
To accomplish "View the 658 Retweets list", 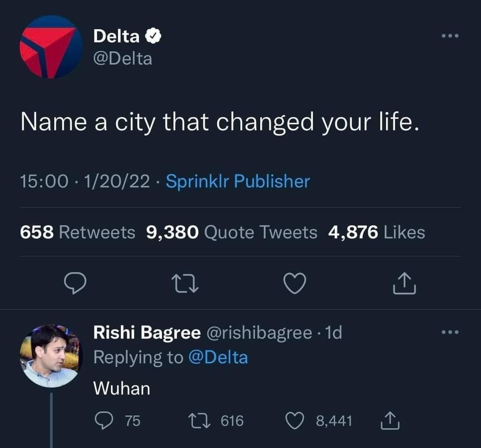I will (77, 232).
